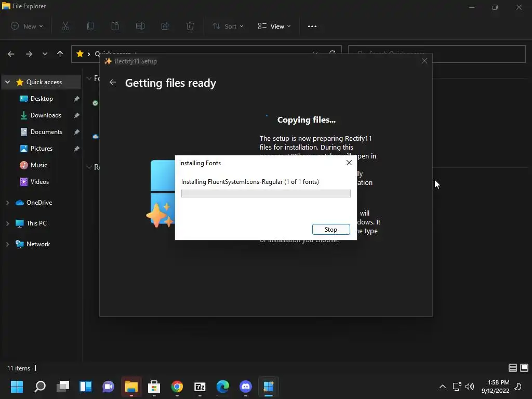
Task: Switch to large thumbnails view layout
Action: (524, 368)
